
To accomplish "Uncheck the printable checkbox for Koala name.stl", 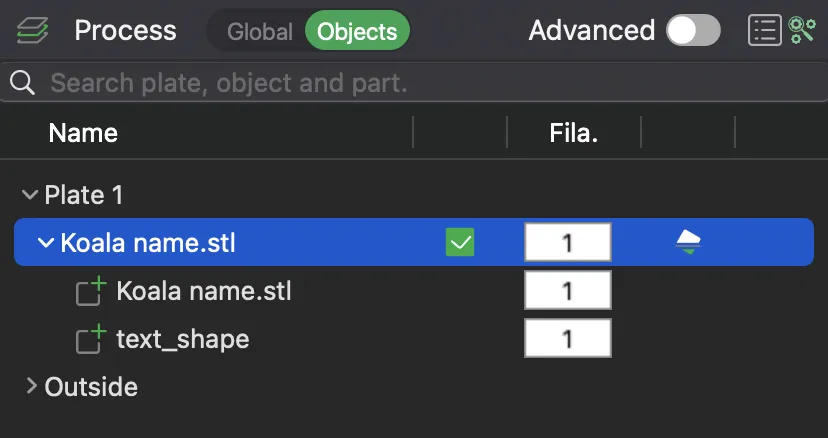I will click(x=460, y=243).
